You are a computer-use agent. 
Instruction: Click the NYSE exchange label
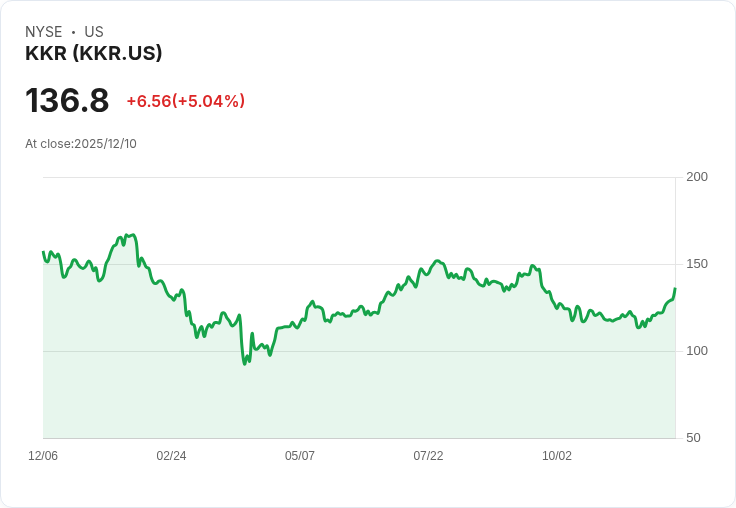tap(44, 32)
